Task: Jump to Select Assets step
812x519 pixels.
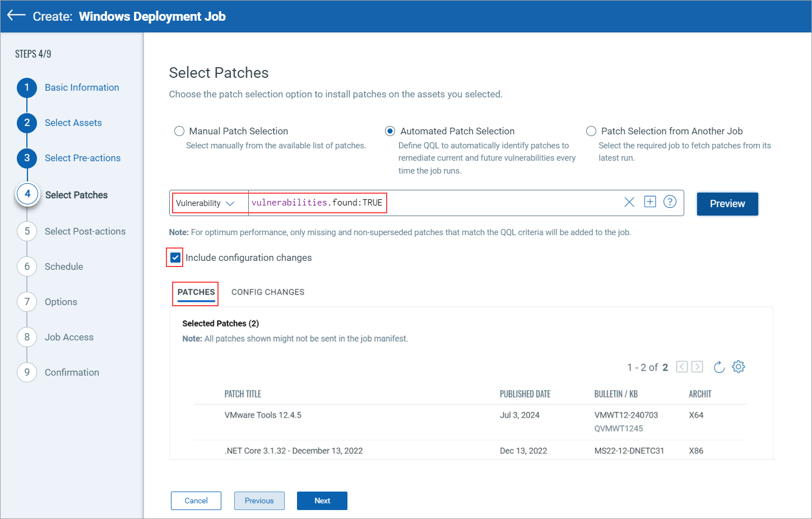Action: click(x=73, y=123)
